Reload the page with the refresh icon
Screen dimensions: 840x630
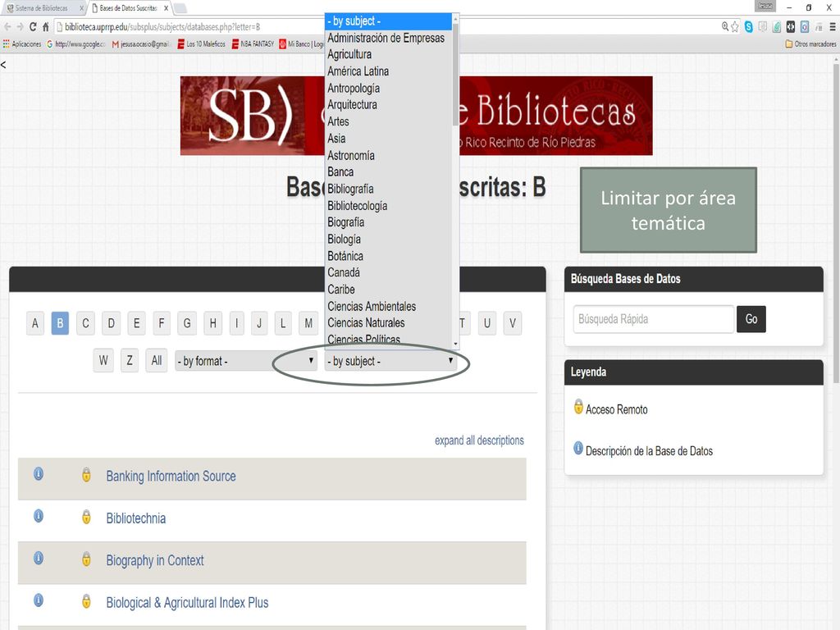[33, 26]
